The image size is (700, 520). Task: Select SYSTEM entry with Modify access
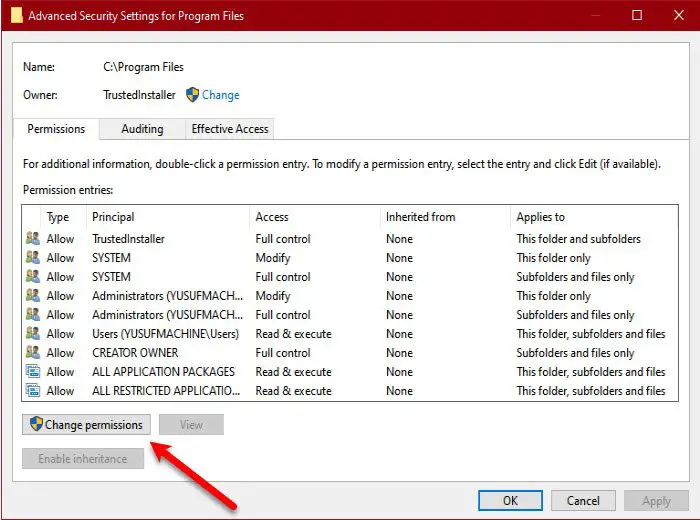(x=111, y=258)
